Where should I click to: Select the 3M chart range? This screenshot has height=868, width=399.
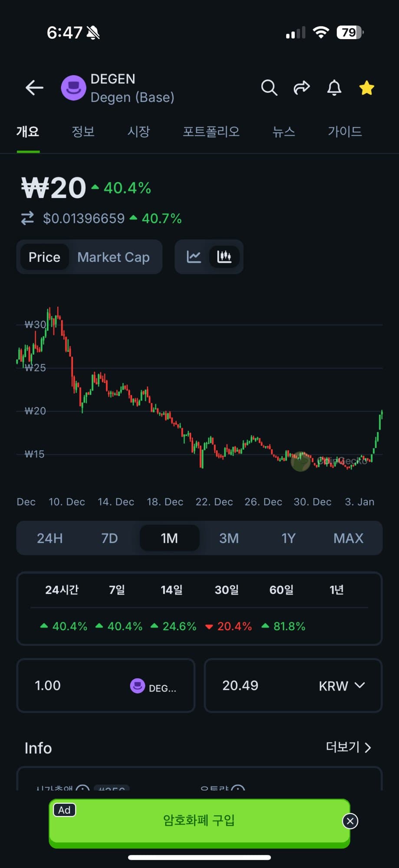(x=229, y=538)
